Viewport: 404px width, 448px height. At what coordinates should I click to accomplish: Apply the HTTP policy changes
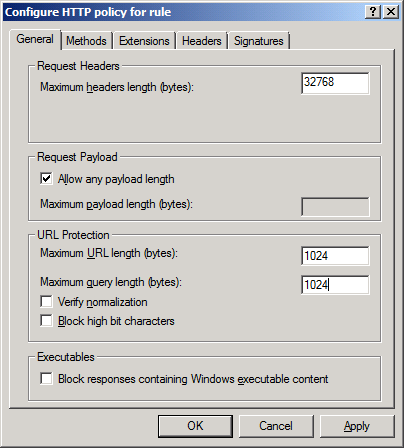pos(357,426)
